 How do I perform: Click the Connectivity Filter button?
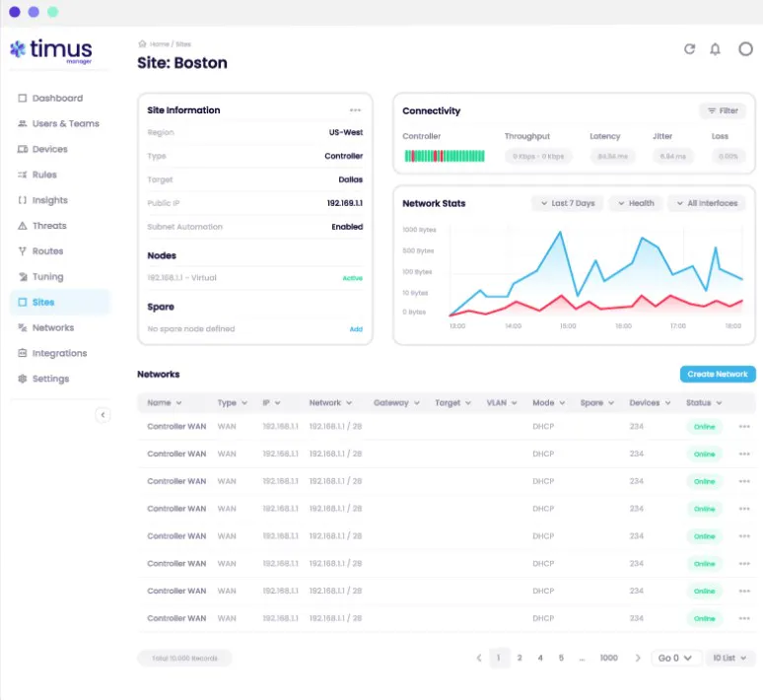click(x=723, y=111)
